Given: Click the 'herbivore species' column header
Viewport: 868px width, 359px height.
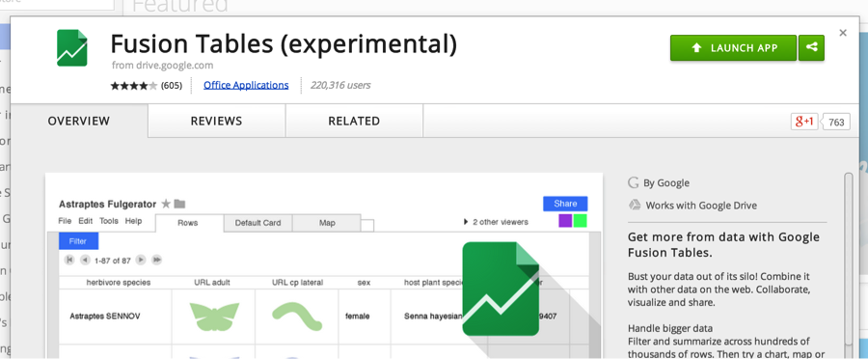Looking at the screenshot, I should (119, 283).
